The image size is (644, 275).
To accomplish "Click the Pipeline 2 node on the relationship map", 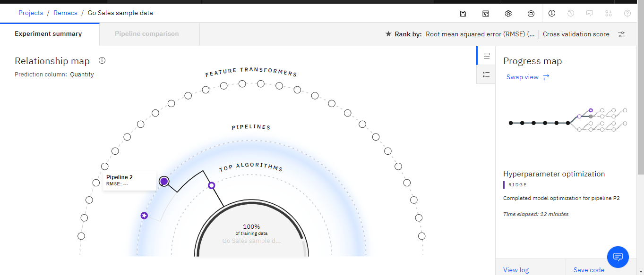I will coord(164,181).
